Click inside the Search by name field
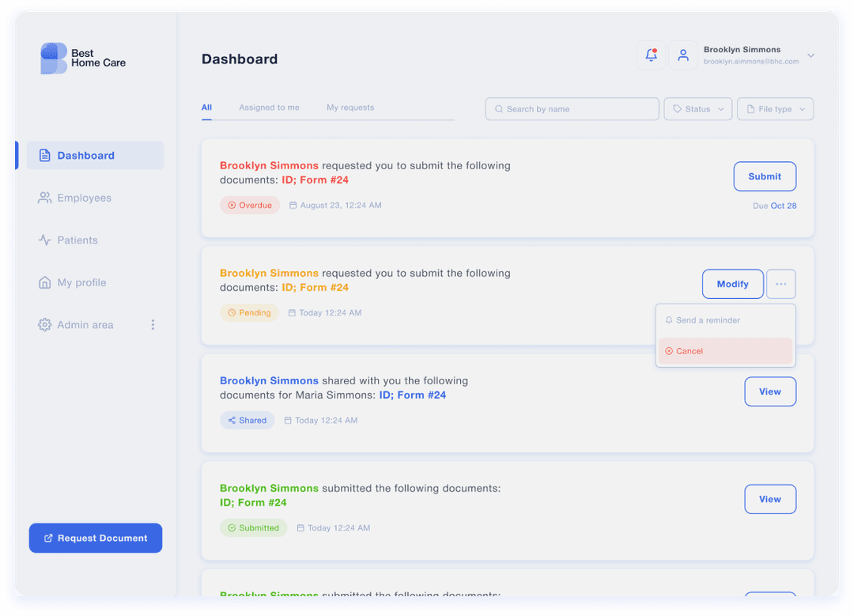Screen dimensions: 854x616 click(x=572, y=108)
